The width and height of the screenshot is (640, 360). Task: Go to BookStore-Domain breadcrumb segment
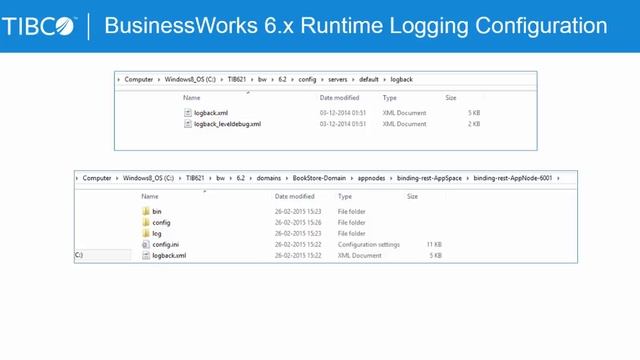(319, 178)
